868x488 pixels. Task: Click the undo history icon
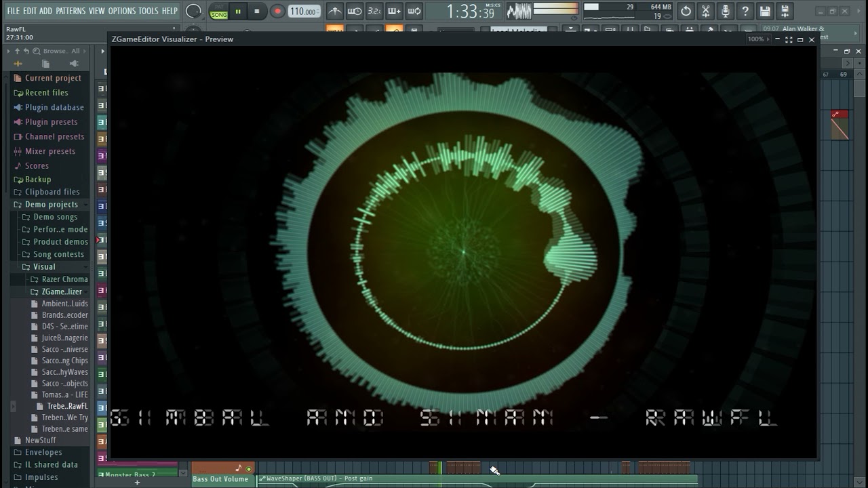tap(686, 11)
